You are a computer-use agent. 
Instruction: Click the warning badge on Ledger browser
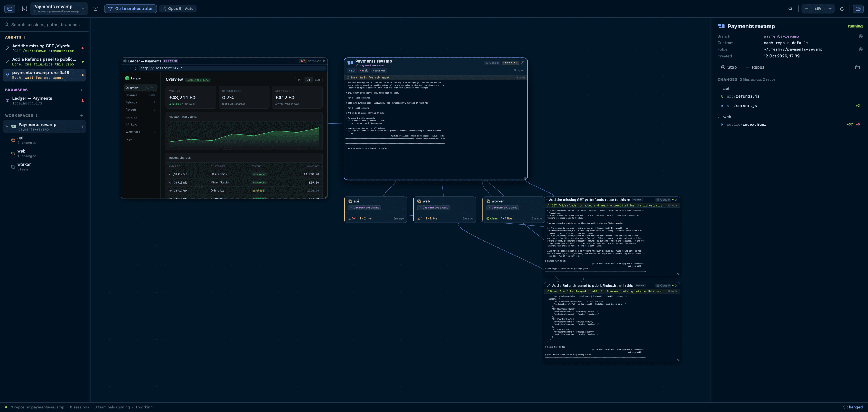click(x=303, y=61)
